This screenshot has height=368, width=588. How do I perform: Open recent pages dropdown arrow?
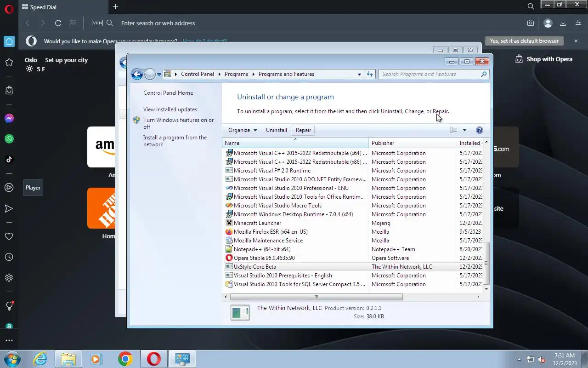pos(159,74)
